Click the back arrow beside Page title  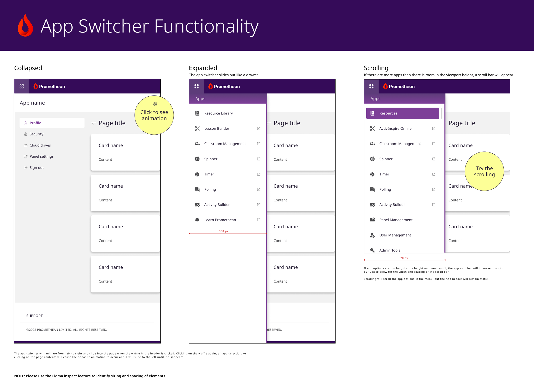[x=94, y=123]
